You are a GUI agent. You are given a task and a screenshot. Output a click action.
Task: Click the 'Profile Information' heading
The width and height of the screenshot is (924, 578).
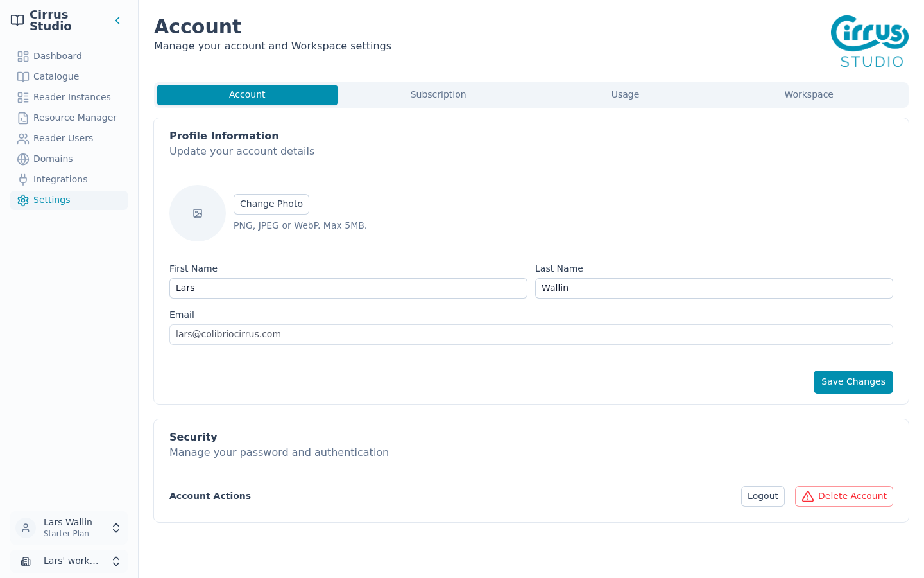pyautogui.click(x=224, y=136)
